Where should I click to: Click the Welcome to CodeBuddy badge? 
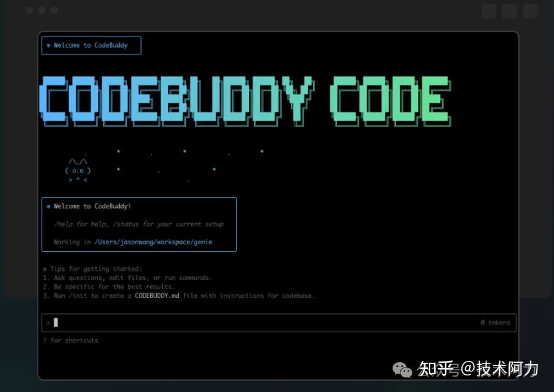pos(91,45)
